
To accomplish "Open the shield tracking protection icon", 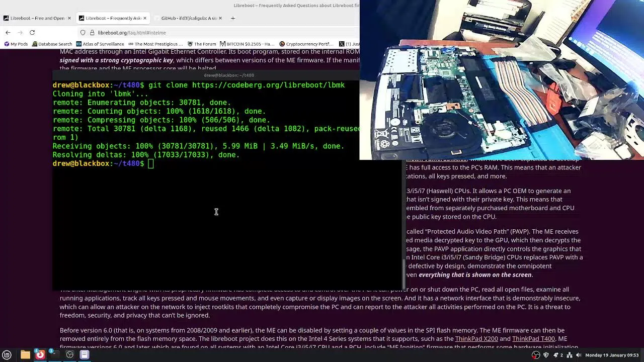I will coord(83,33).
